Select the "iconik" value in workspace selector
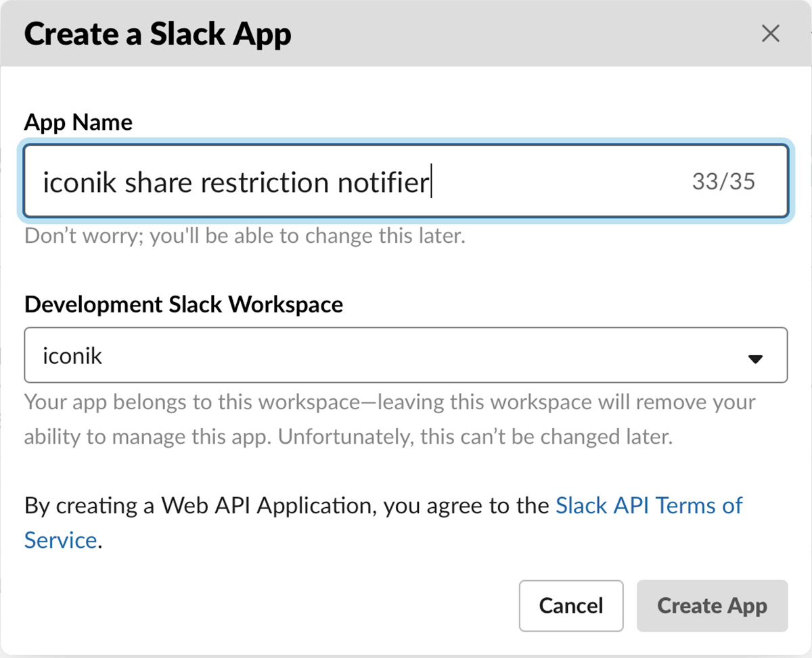The width and height of the screenshot is (812, 658). pos(72,356)
